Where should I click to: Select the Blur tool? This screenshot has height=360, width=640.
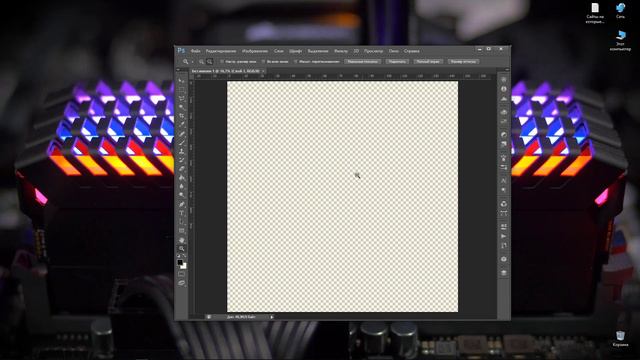[182, 187]
